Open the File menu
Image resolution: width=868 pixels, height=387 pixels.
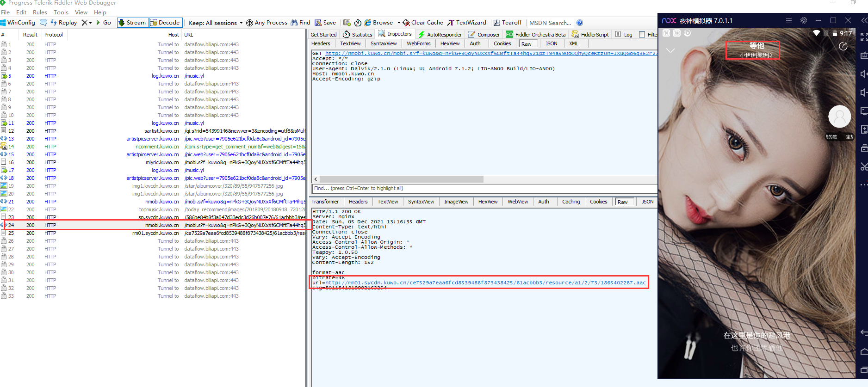[6, 12]
